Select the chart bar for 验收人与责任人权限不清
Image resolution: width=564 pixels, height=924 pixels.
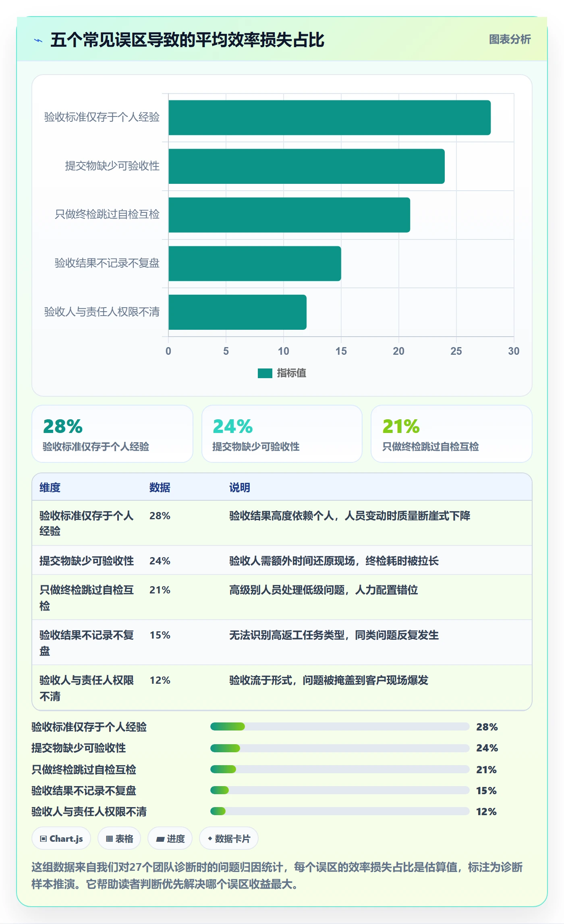tap(238, 312)
